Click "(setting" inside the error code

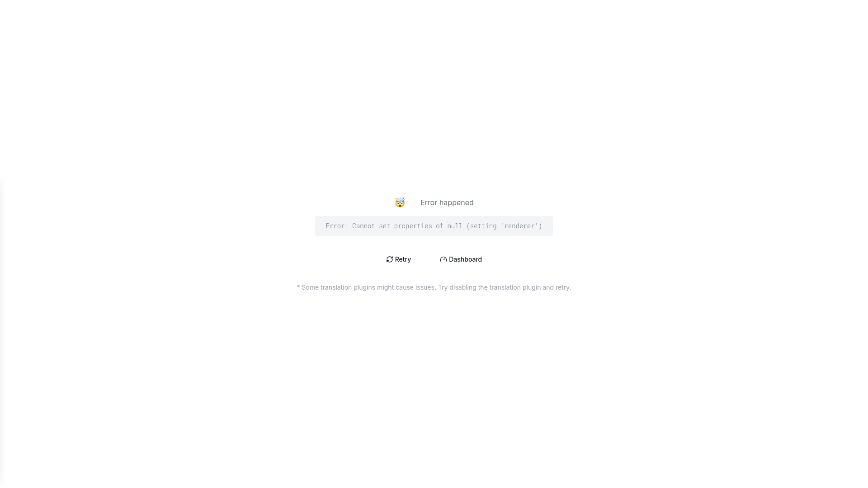(481, 226)
